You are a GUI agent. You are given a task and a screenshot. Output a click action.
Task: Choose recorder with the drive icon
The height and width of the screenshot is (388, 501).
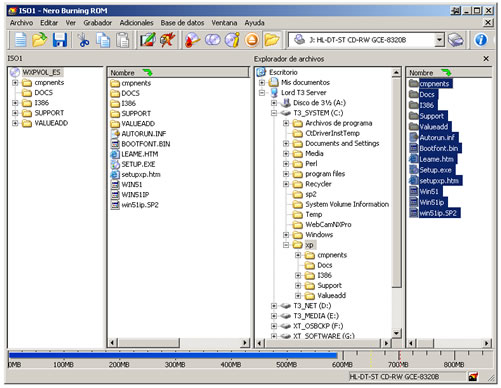point(456,40)
